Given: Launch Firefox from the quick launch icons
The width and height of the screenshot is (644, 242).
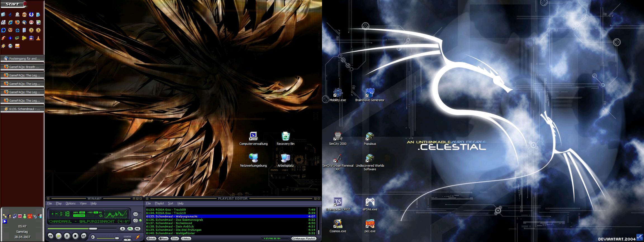Looking at the screenshot, I should pos(17,22).
